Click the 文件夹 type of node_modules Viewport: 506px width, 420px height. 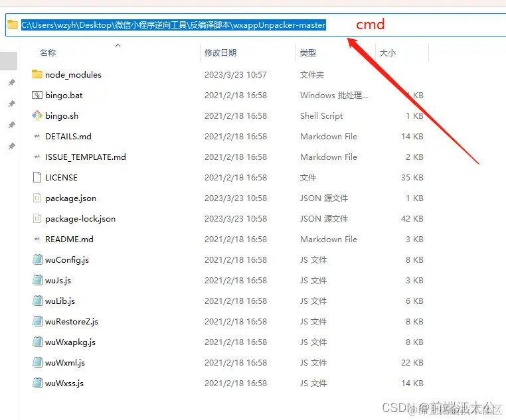pos(312,75)
